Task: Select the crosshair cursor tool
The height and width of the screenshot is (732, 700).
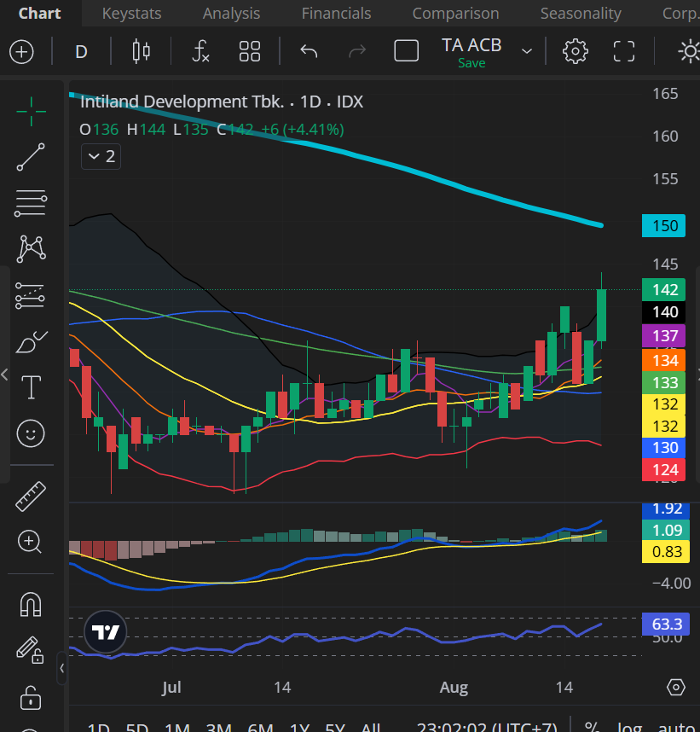Action: pos(31,112)
